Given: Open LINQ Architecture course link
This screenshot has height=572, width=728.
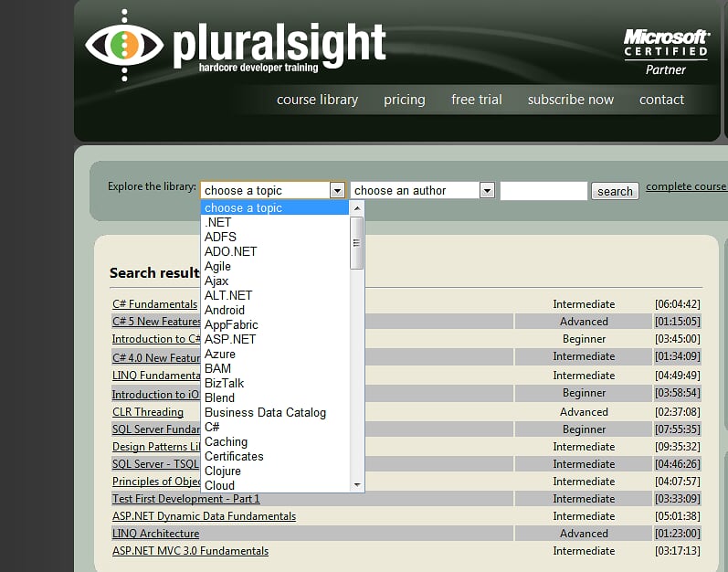Looking at the screenshot, I should (x=156, y=534).
